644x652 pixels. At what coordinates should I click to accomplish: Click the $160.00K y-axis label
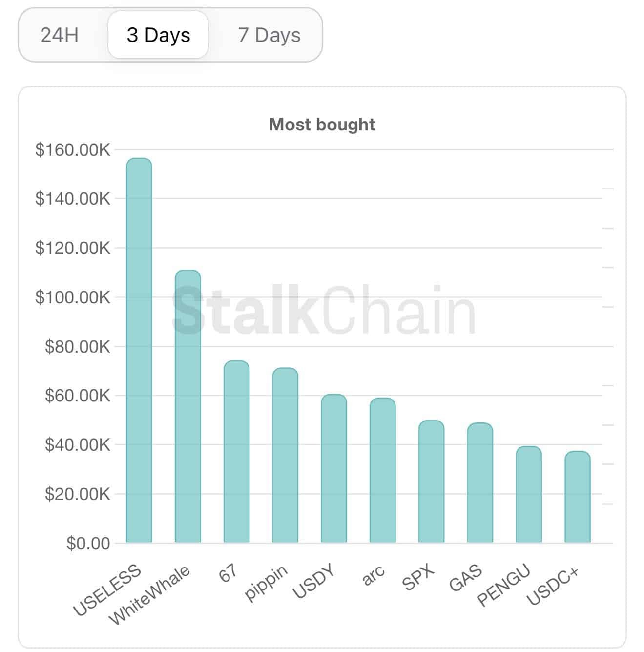tap(73, 150)
